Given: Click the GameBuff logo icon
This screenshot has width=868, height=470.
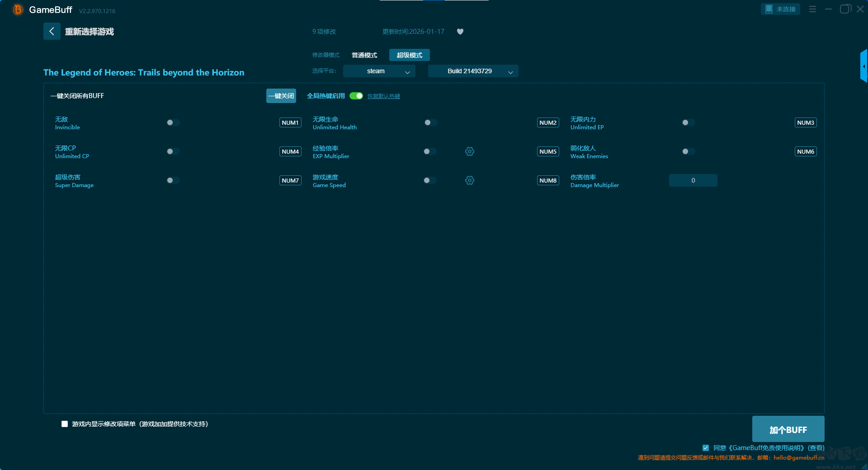Looking at the screenshot, I should tap(18, 9).
